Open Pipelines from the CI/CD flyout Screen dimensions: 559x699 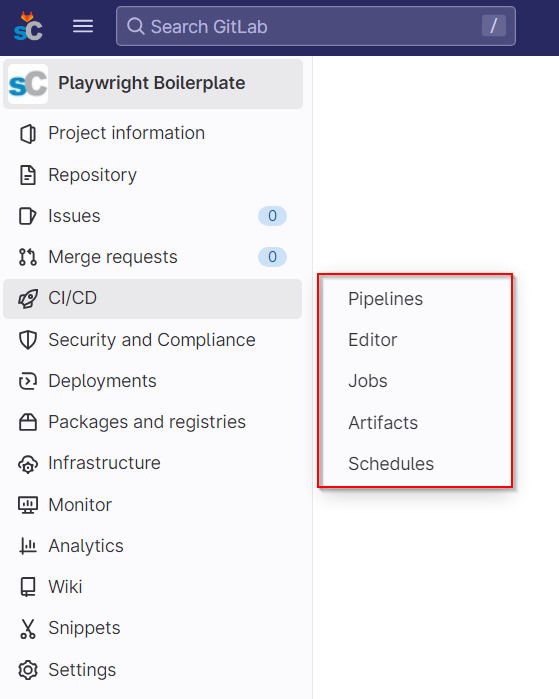tap(386, 299)
